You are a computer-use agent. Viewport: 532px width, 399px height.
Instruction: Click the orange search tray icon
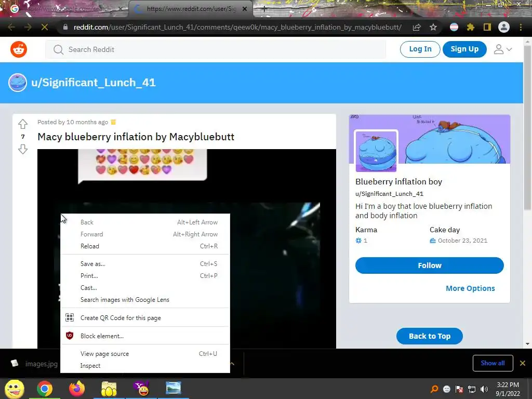coord(434,389)
